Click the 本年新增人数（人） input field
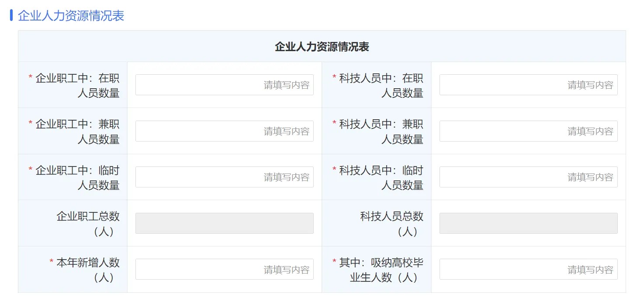This screenshot has width=644, height=298. click(x=224, y=269)
